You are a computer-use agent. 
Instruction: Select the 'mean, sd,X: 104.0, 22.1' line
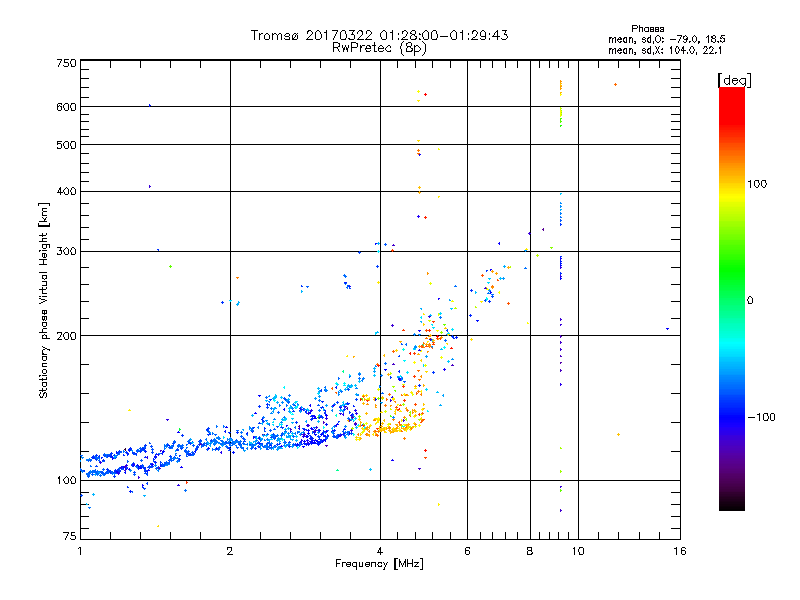pos(665,50)
